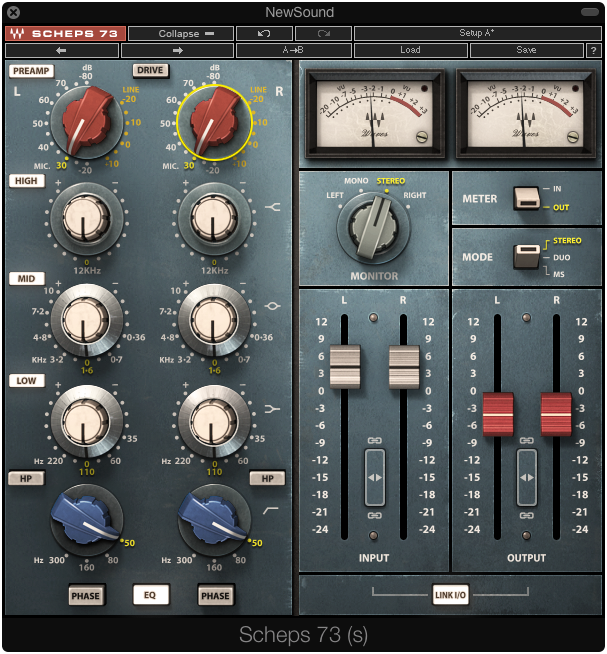Select MONO monitor mode label

tap(356, 181)
